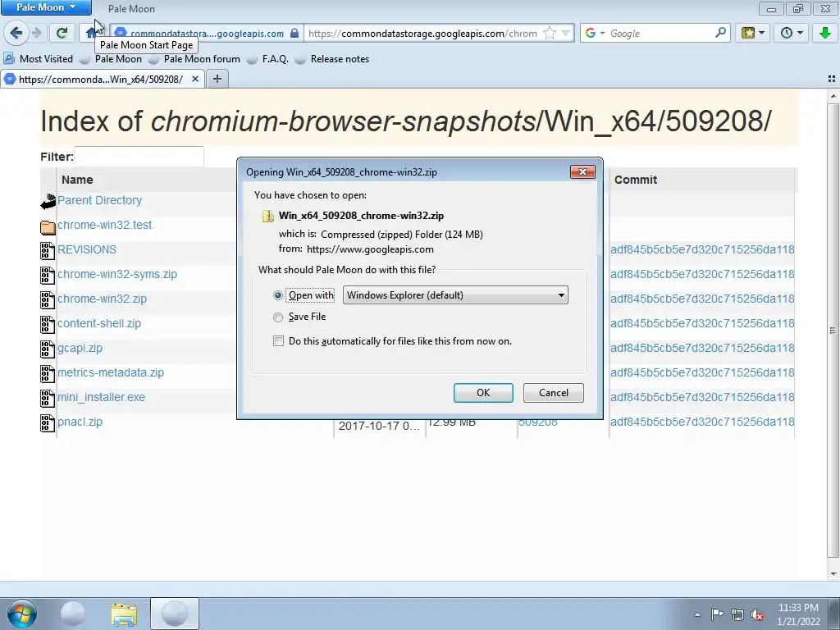The width and height of the screenshot is (840, 630).
Task: Click the Filter input field
Action: click(x=139, y=157)
